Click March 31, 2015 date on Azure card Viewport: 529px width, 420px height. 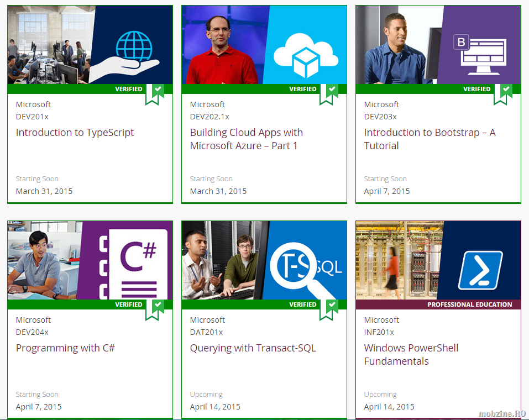(x=218, y=191)
